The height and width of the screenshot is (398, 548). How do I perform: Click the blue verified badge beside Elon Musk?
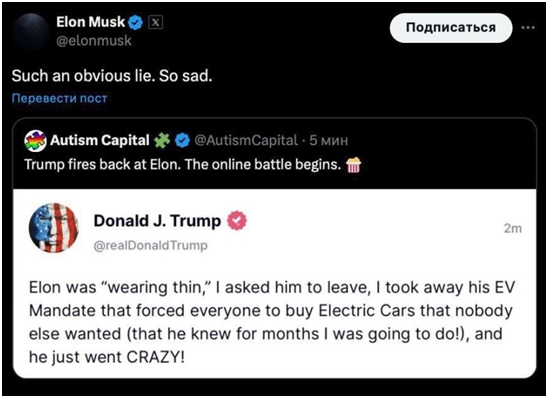pos(136,23)
